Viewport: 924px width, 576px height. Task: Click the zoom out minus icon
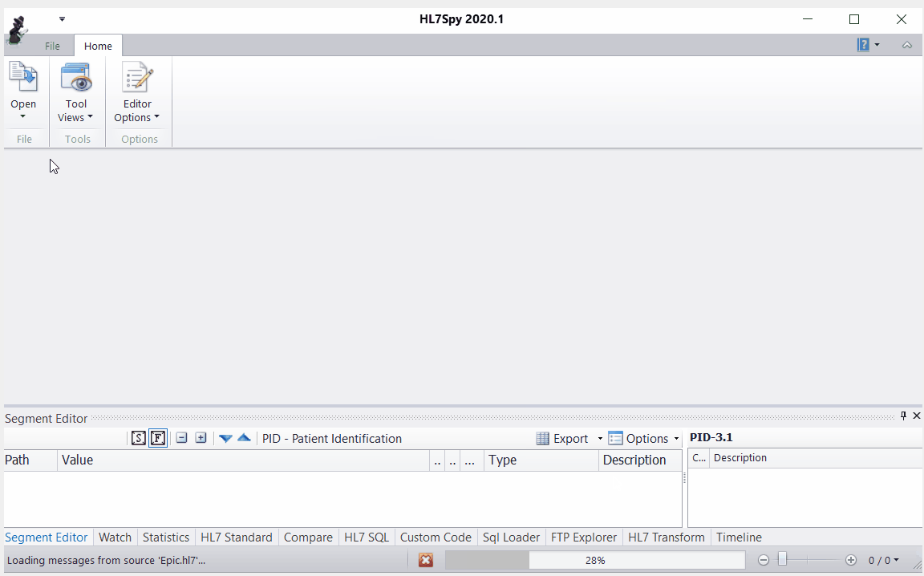tap(763, 560)
